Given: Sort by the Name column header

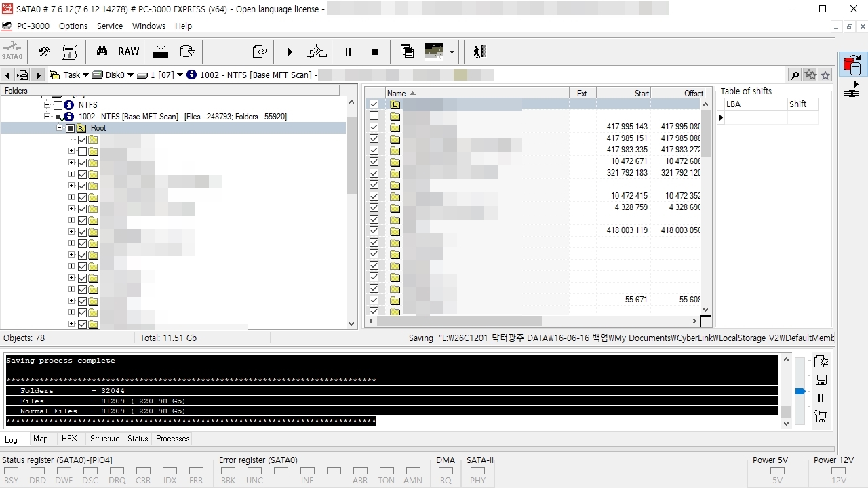Looking at the screenshot, I should click(477, 94).
